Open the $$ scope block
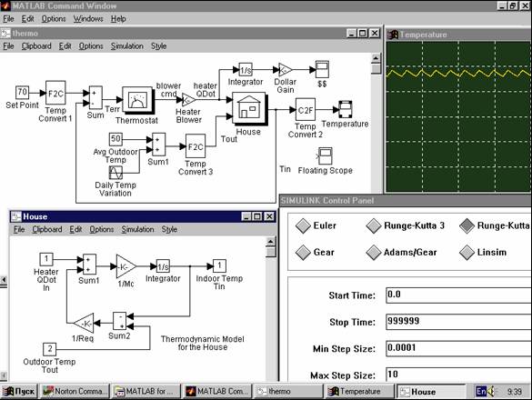Viewport: 532px width, 400px height. tap(322, 70)
